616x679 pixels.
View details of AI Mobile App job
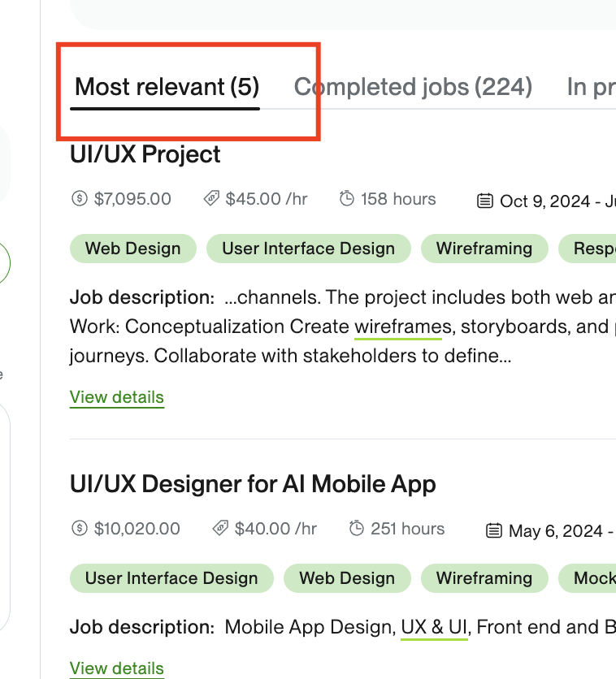pos(117,668)
